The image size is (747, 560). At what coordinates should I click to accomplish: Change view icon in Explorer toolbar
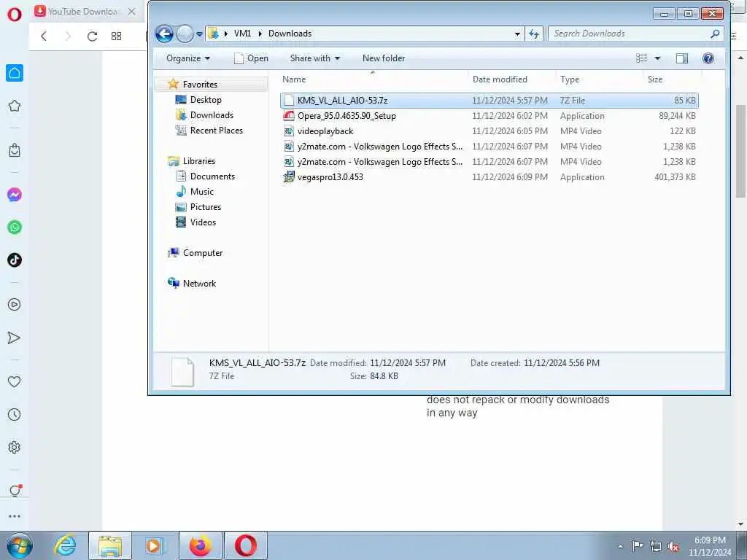click(x=642, y=58)
